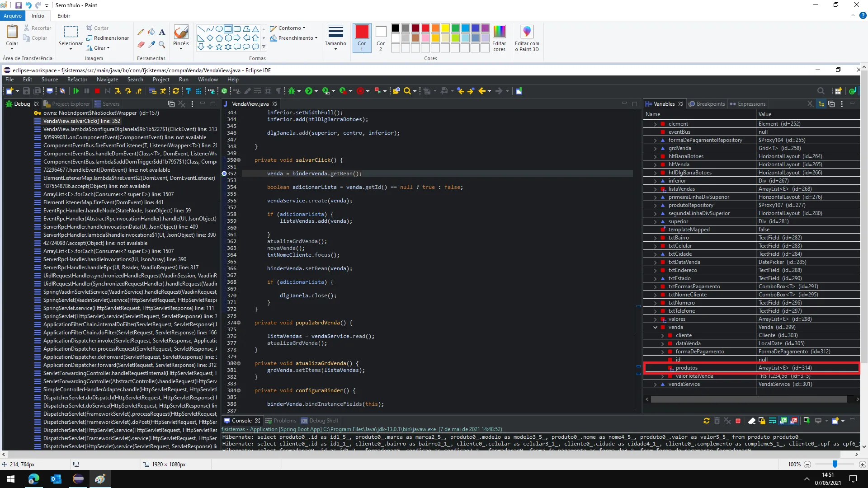Click the Step Over debug icon
This screenshot has height=488, width=868.
click(x=128, y=91)
